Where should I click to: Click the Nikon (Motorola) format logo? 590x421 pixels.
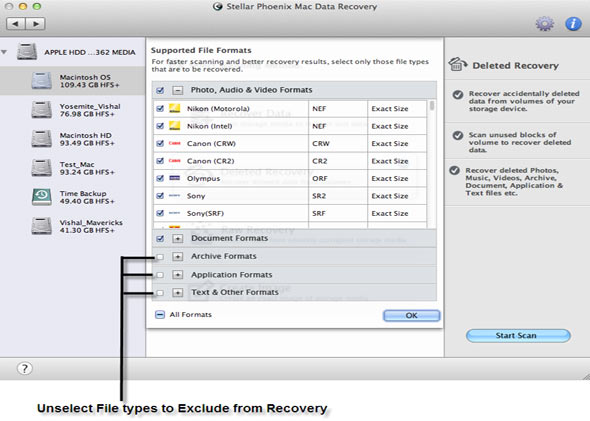[x=175, y=108]
